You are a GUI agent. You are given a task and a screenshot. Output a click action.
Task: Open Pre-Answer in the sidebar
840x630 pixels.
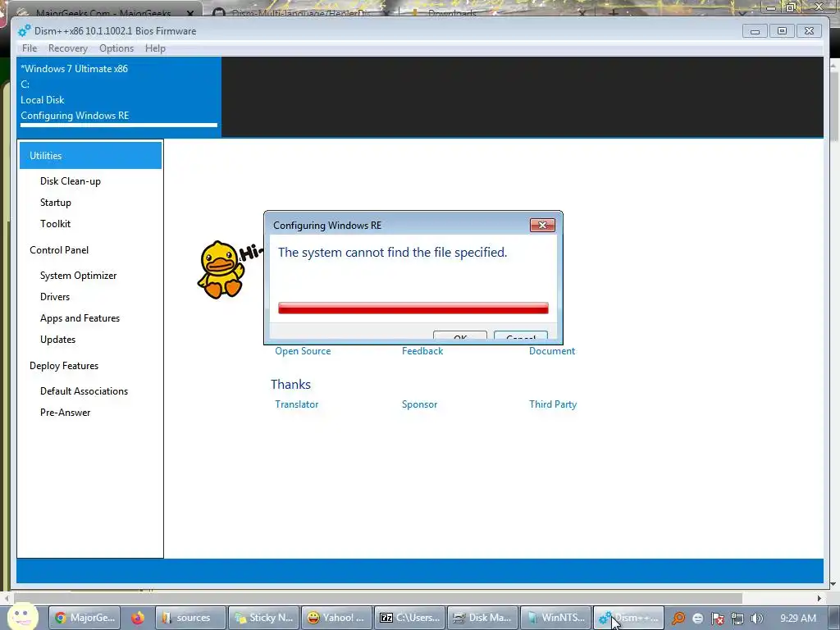pos(66,413)
